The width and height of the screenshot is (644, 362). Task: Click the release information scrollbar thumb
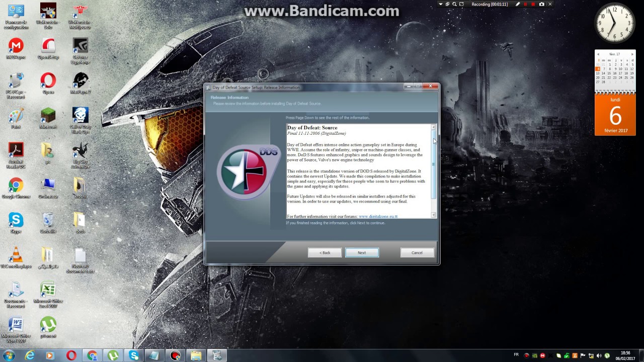(433, 163)
